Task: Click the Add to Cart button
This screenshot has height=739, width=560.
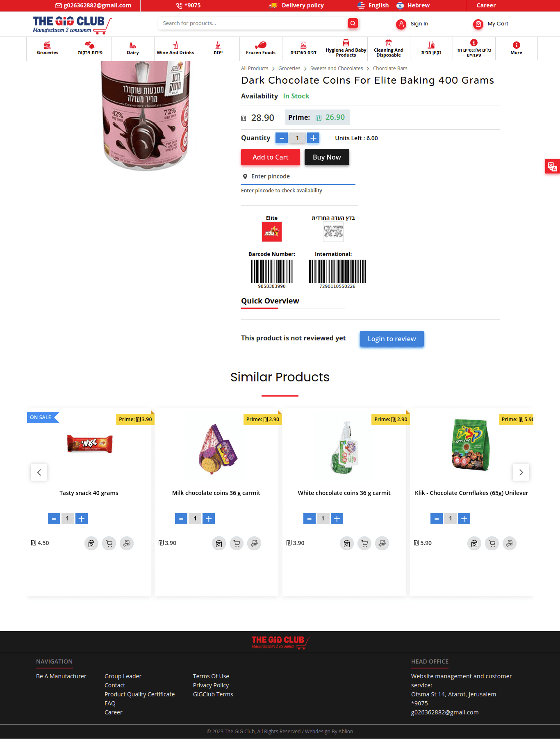Action: pos(271,157)
